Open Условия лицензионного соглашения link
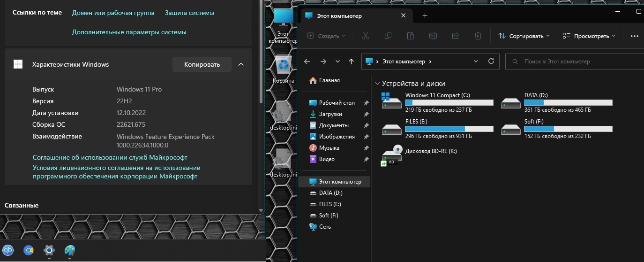The width and height of the screenshot is (644, 262). [116, 172]
